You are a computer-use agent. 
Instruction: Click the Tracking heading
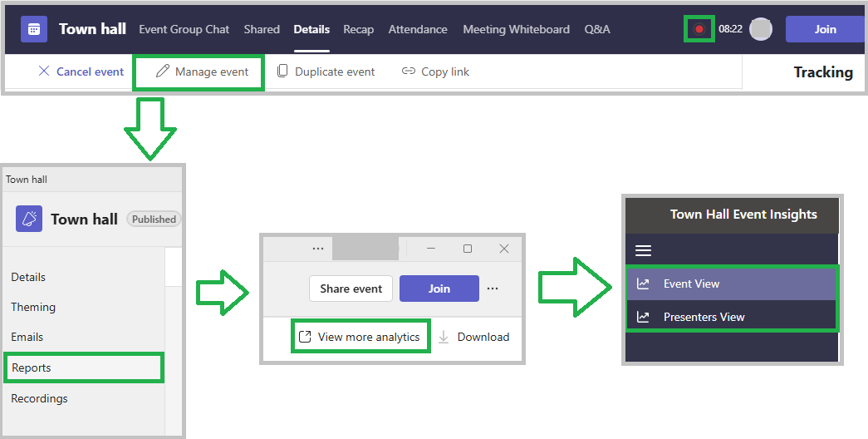pos(823,72)
